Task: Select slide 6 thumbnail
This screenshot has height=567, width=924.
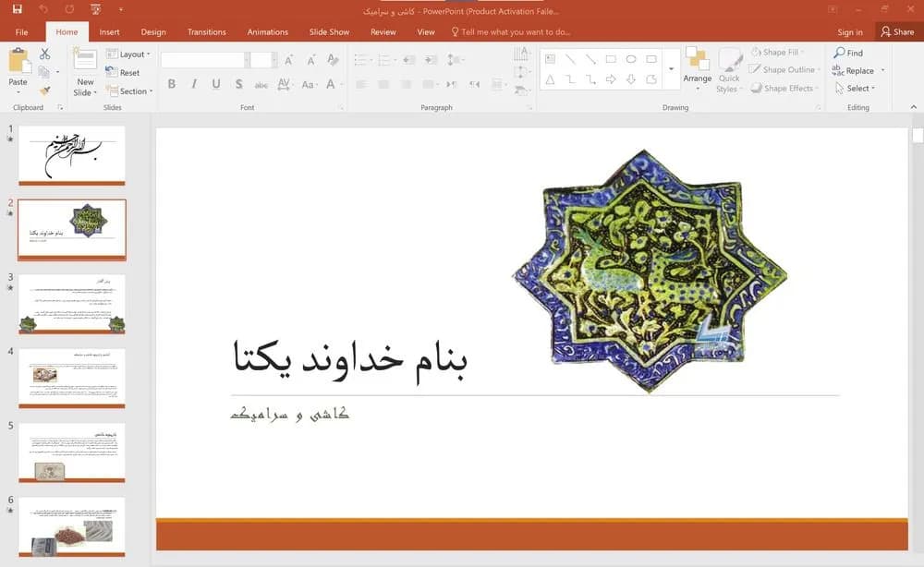Action: click(x=72, y=527)
